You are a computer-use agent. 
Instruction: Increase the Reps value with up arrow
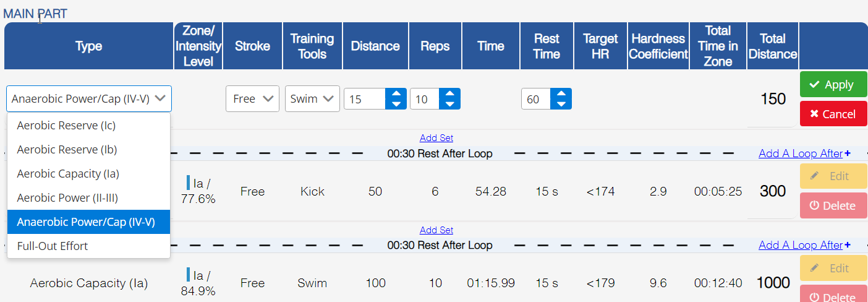[450, 93]
